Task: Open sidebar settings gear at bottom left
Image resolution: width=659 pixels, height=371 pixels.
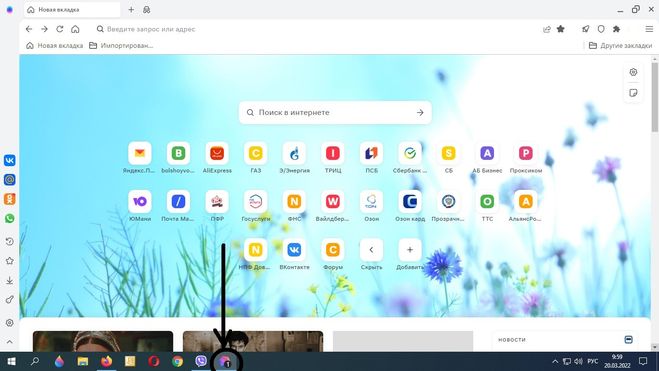Action: coord(9,323)
